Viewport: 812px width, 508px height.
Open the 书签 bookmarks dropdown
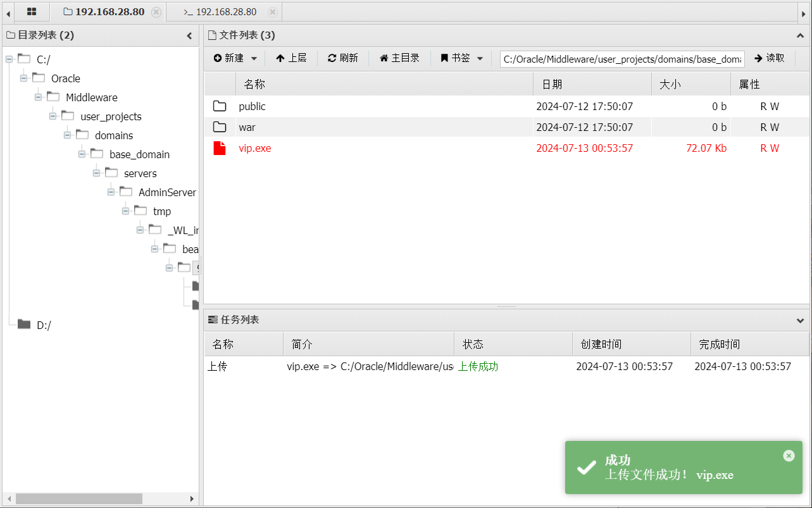click(x=462, y=58)
